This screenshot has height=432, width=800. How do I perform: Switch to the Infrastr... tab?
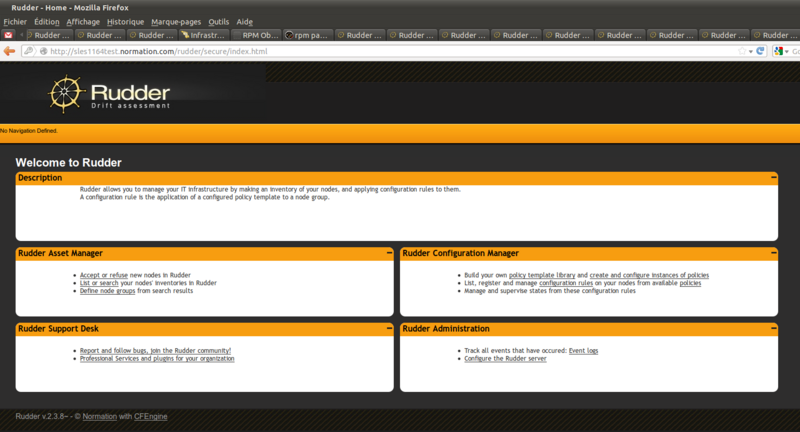[203, 35]
